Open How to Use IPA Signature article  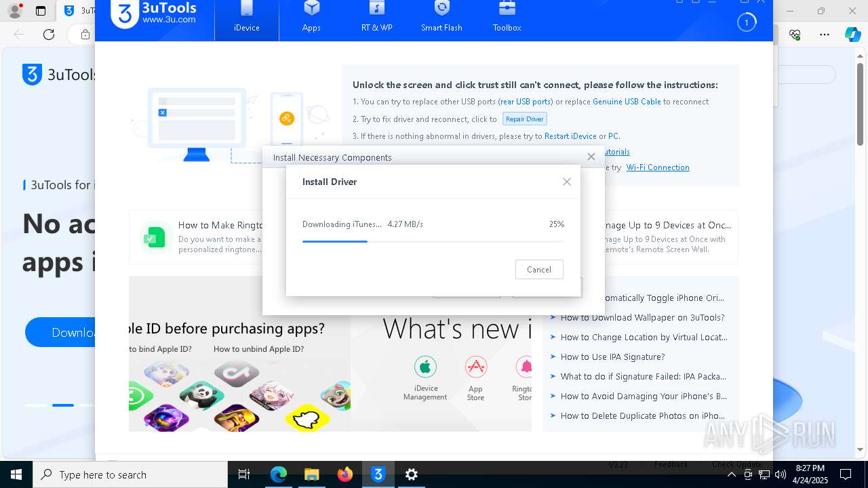612,357
